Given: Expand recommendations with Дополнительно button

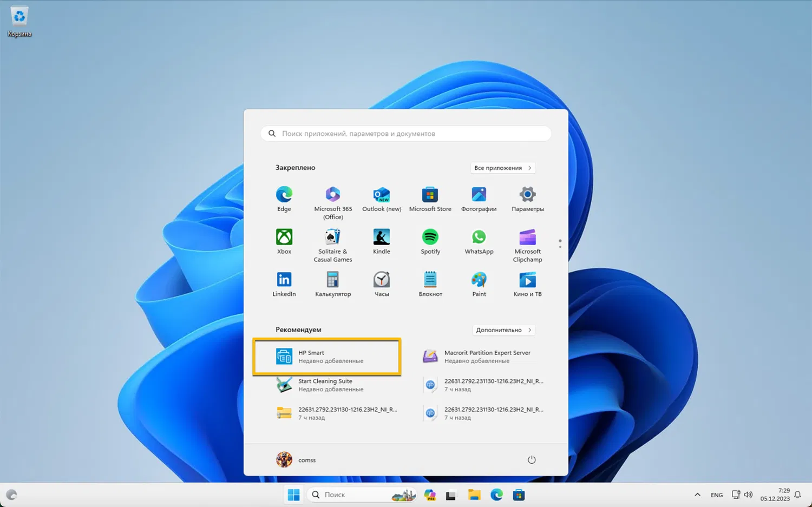Looking at the screenshot, I should (504, 330).
